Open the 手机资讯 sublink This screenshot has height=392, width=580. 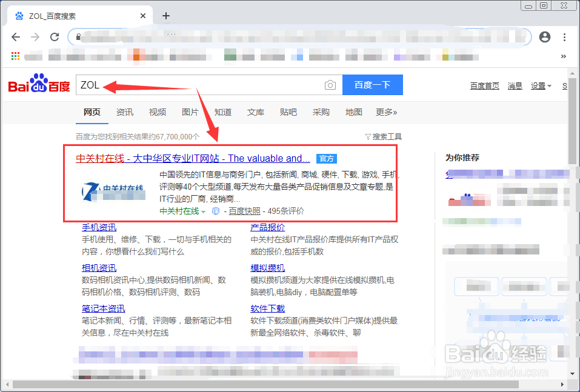click(99, 227)
